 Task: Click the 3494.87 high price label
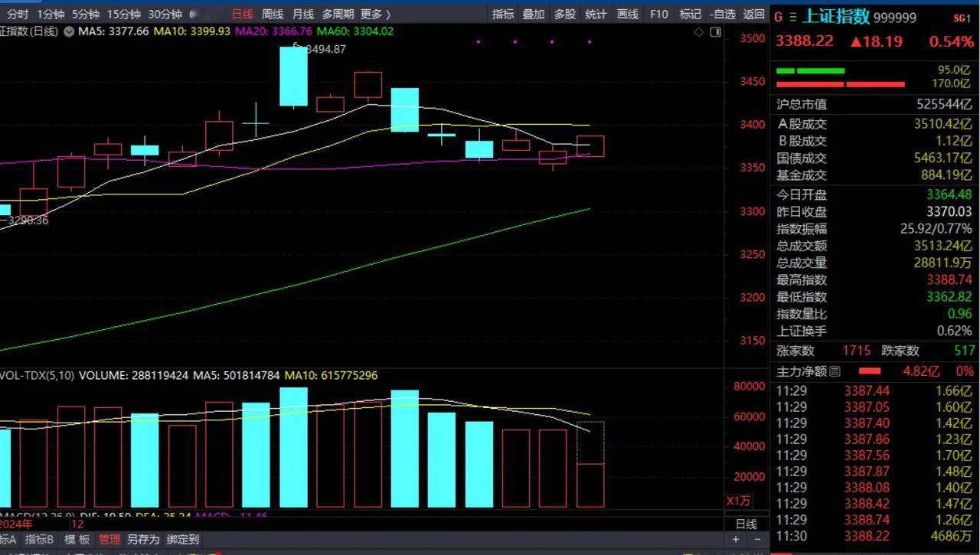pos(325,49)
